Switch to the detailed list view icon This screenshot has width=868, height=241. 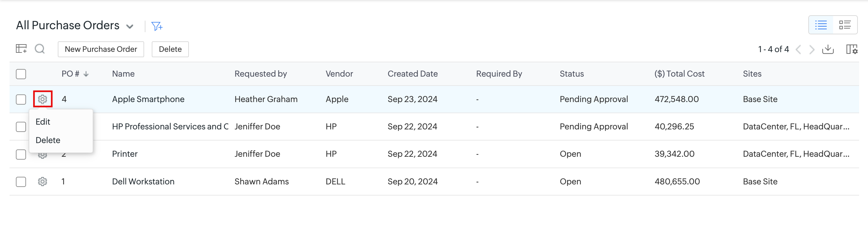tap(845, 25)
